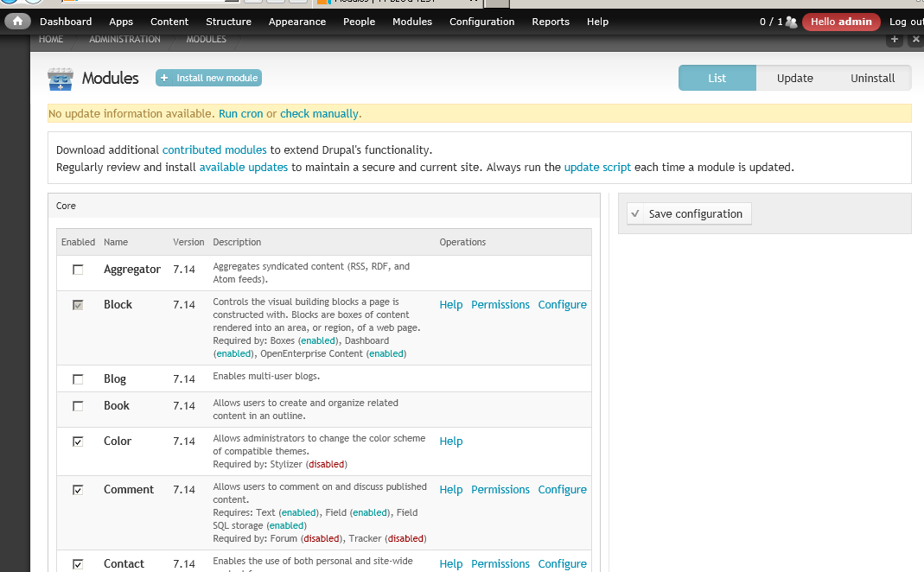This screenshot has height=572, width=924.
Task: Disable the Color module checkbox
Action: coord(78,442)
